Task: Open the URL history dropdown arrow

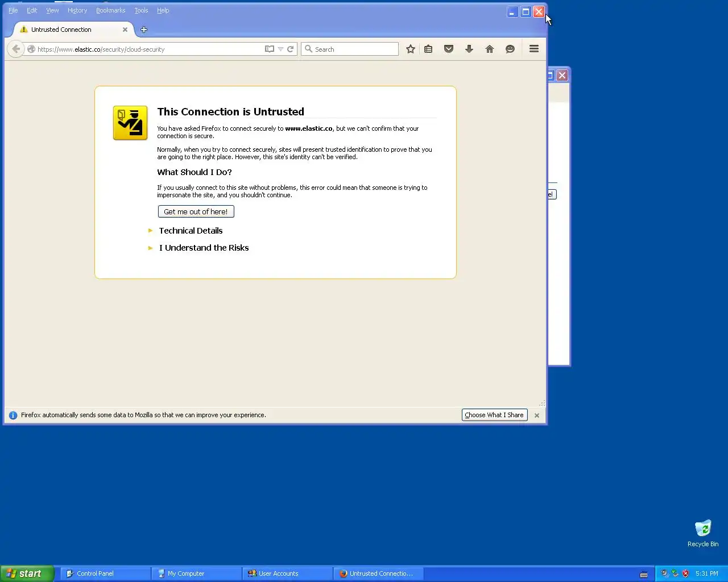Action: tap(280, 49)
